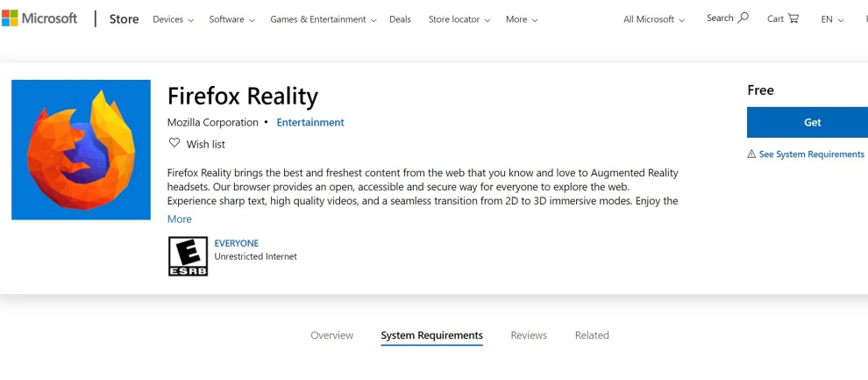The width and height of the screenshot is (868, 380).
Task: Expand the Software menu
Action: (x=231, y=19)
